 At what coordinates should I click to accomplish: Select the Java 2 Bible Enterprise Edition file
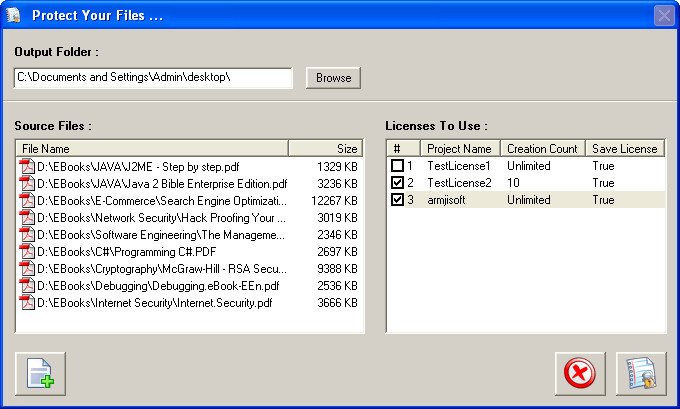[162, 183]
